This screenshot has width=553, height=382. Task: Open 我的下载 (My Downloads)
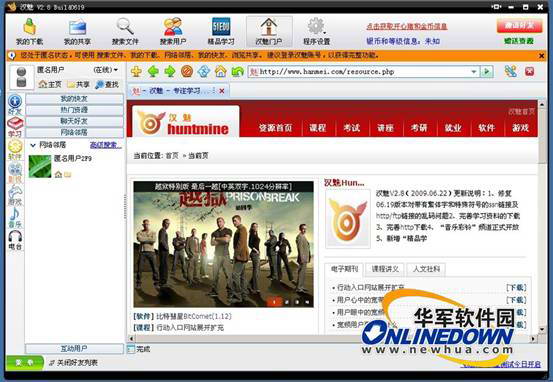tap(30, 32)
